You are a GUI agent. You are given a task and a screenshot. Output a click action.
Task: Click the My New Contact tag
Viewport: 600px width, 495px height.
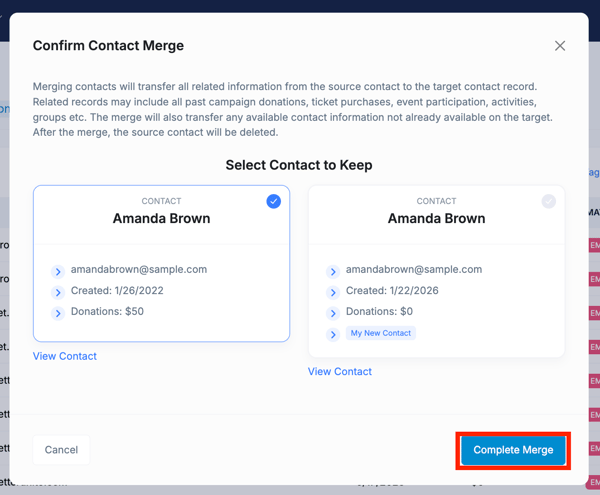(381, 333)
